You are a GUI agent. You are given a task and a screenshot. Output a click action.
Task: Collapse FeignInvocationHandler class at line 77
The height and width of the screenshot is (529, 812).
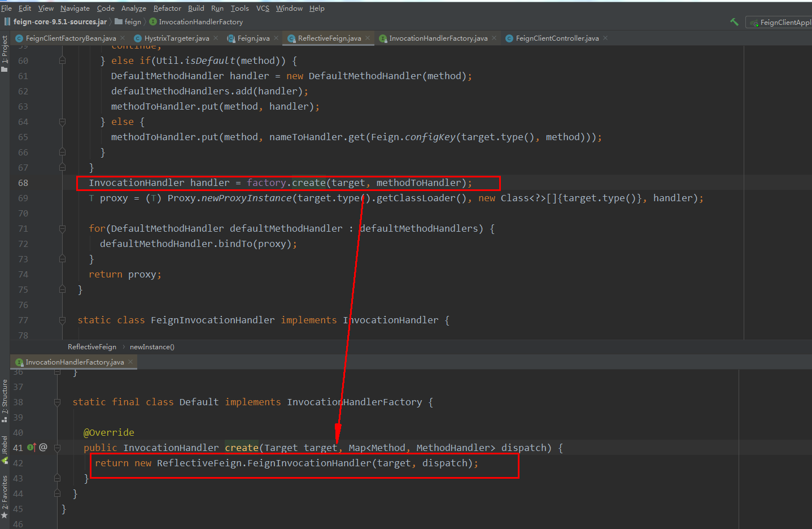pos(63,320)
